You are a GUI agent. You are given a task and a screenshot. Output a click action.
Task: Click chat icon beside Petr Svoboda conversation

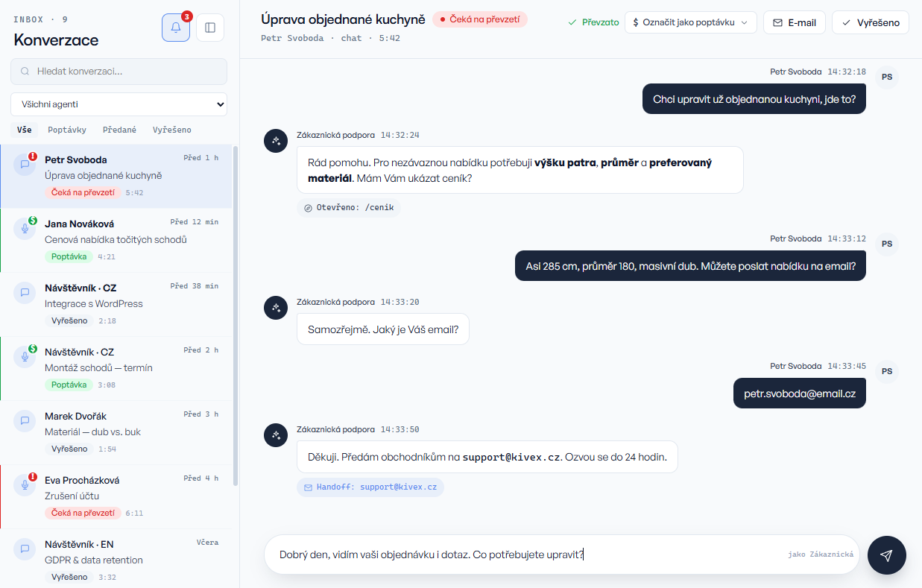click(x=25, y=165)
